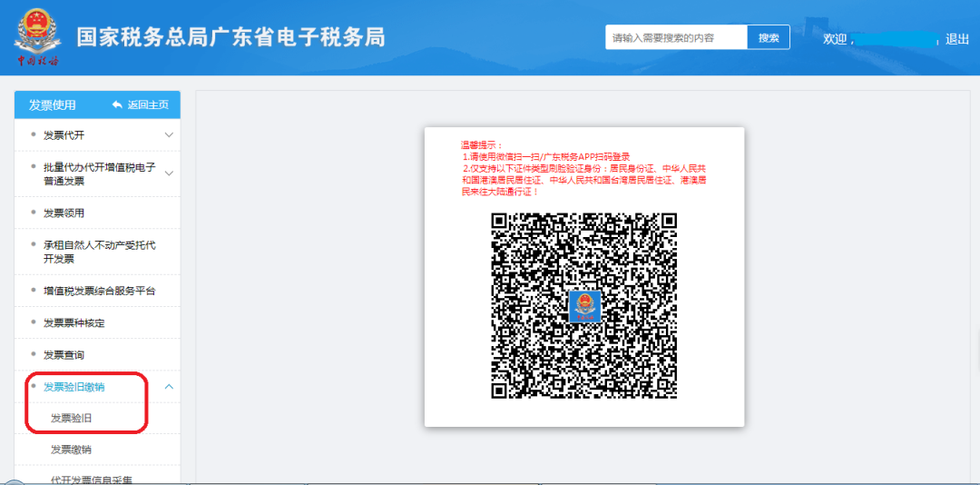The height and width of the screenshot is (485, 980).
Task: Click 返回主页 link
Action: pos(148,104)
